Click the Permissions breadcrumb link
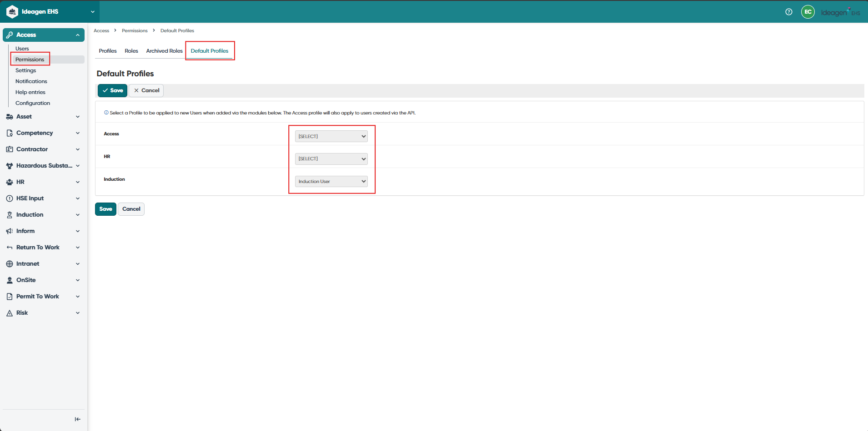Screen dimensions: 868x431 pos(135,31)
